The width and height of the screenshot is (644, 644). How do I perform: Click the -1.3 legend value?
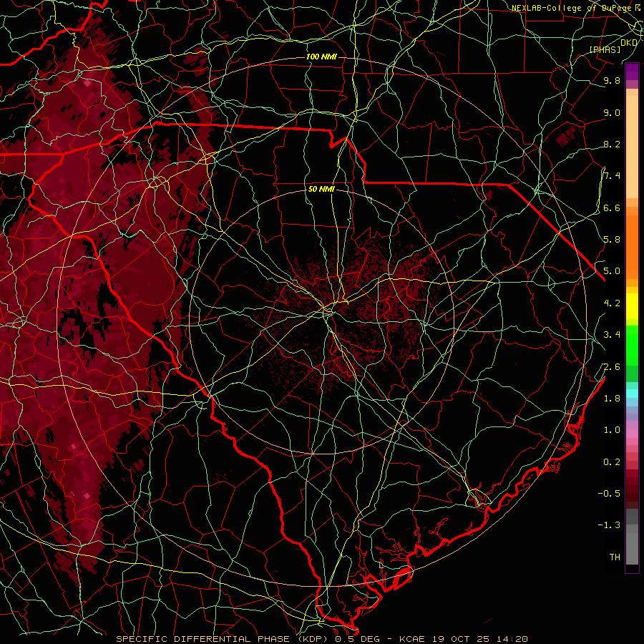pos(609,525)
